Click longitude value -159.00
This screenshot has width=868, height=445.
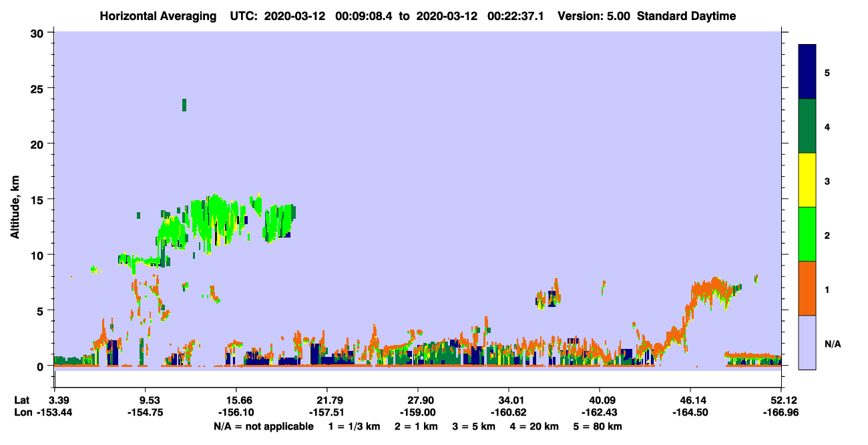point(419,413)
